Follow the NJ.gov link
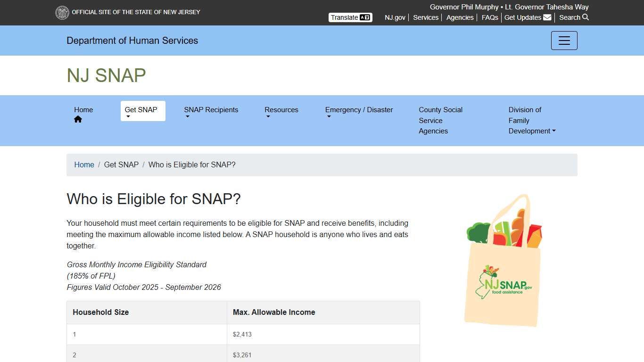Screen dimensions: 644x362 tap(395, 17)
